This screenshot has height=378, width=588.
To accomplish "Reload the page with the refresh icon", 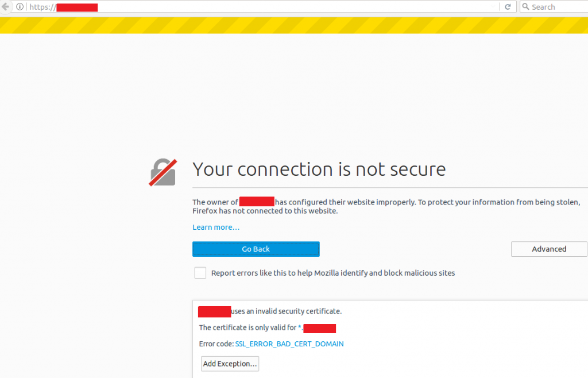I will (508, 7).
